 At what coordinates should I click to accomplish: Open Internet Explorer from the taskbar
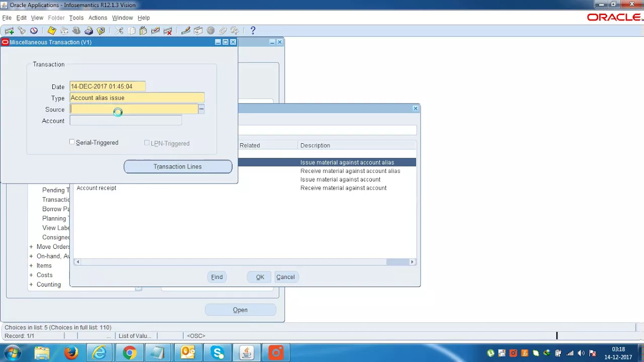pyautogui.click(x=100, y=353)
